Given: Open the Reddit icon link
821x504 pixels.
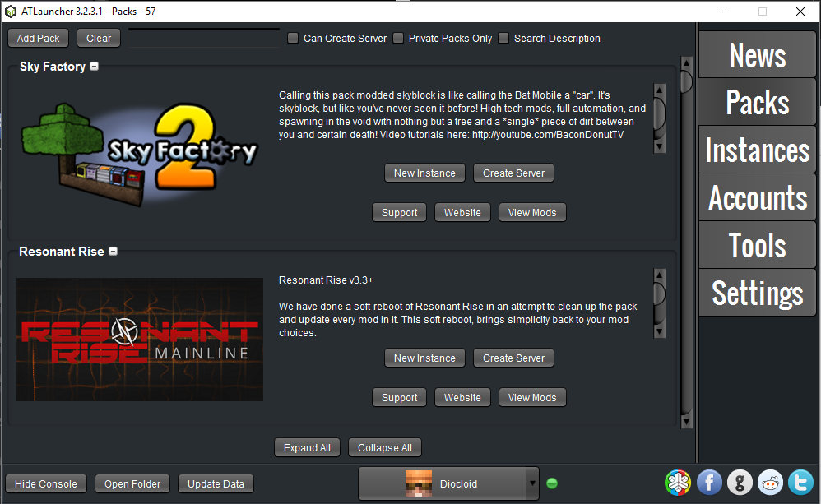Looking at the screenshot, I should coord(771,483).
